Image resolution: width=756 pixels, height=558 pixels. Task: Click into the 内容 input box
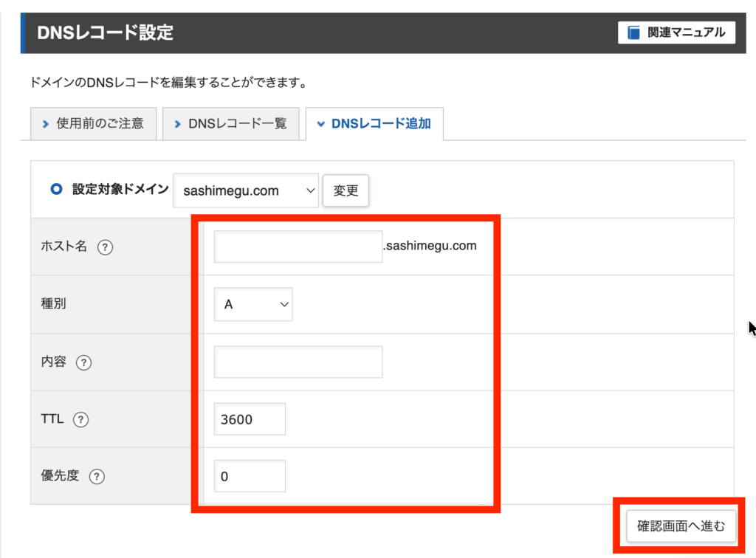pos(298,362)
